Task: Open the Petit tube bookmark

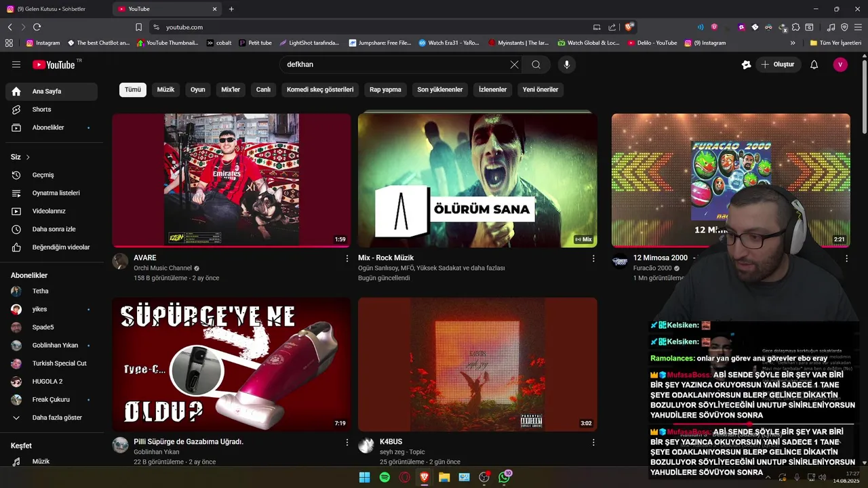Action: point(254,43)
